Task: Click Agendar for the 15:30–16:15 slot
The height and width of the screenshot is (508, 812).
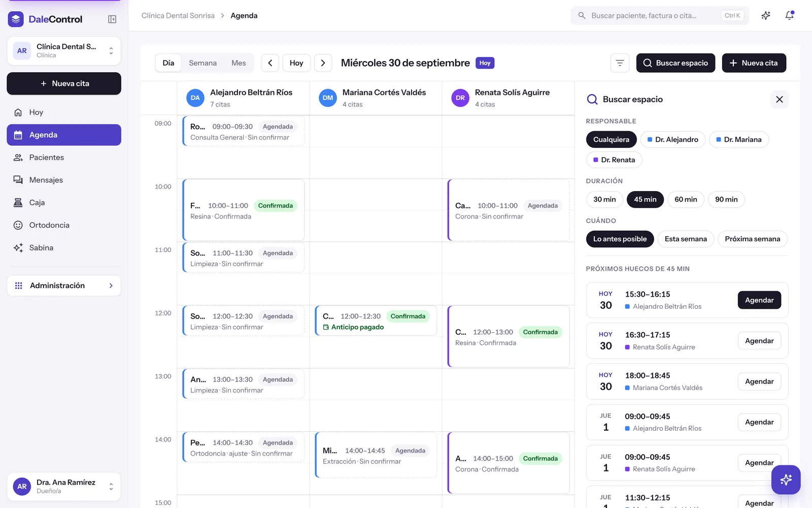Action: coord(759,300)
